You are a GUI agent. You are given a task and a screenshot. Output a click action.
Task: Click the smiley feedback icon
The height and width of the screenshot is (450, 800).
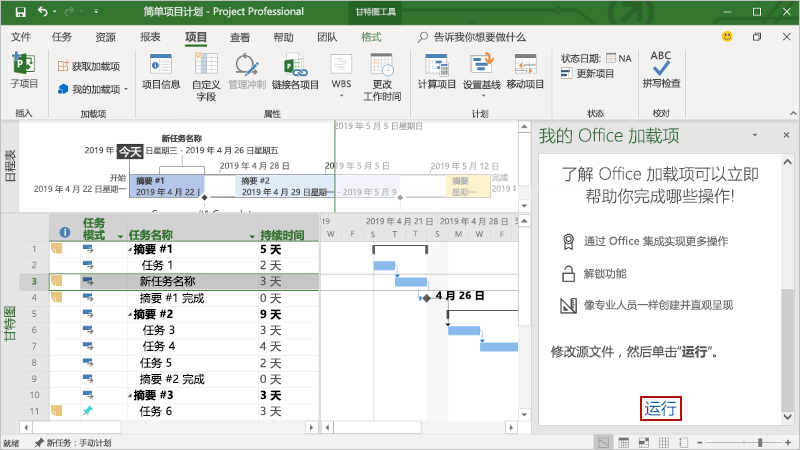click(x=727, y=36)
